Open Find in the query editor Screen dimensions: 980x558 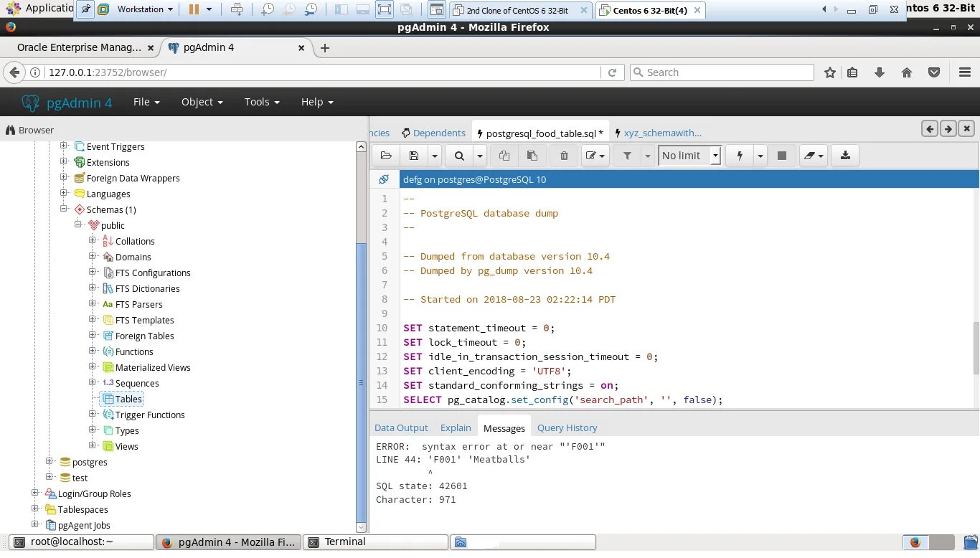(459, 156)
